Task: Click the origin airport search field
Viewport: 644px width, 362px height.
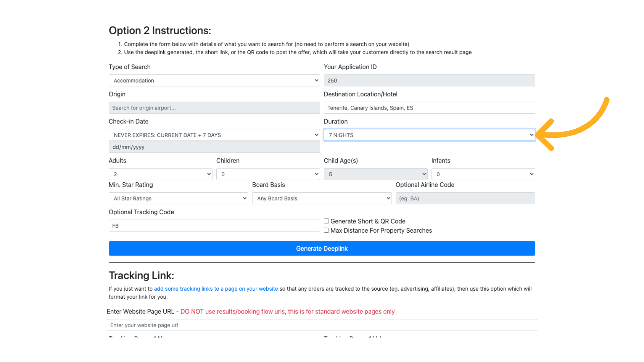Action: [x=214, y=108]
